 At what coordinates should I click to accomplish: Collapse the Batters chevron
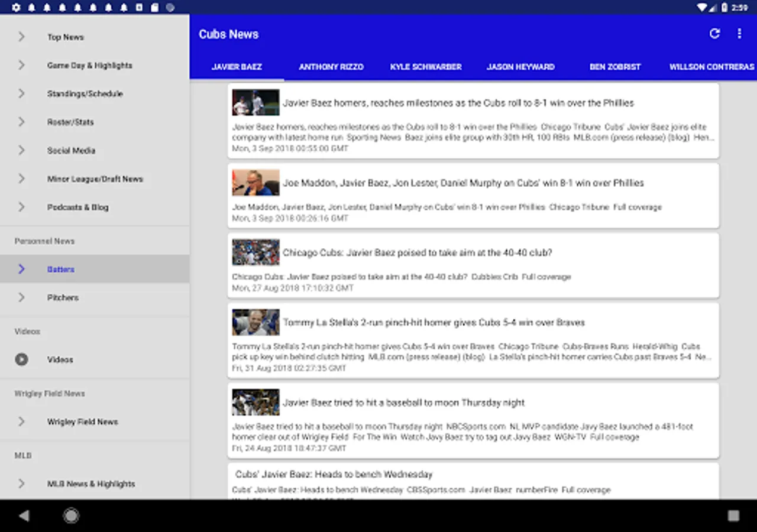(21, 269)
